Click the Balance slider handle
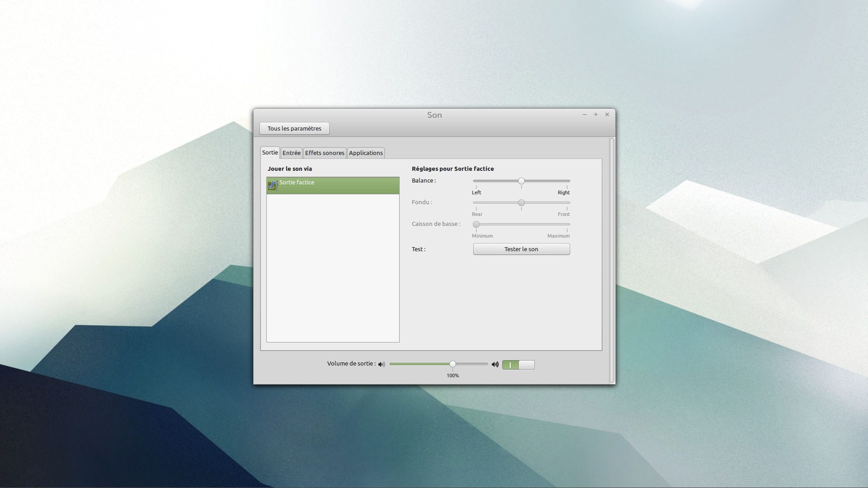 coord(521,181)
